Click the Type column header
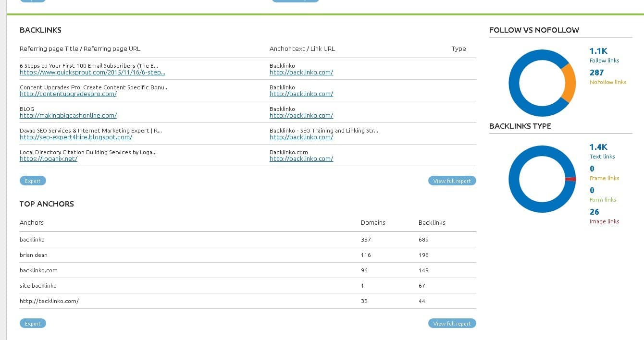The height and width of the screenshot is (340, 644). [x=459, y=49]
